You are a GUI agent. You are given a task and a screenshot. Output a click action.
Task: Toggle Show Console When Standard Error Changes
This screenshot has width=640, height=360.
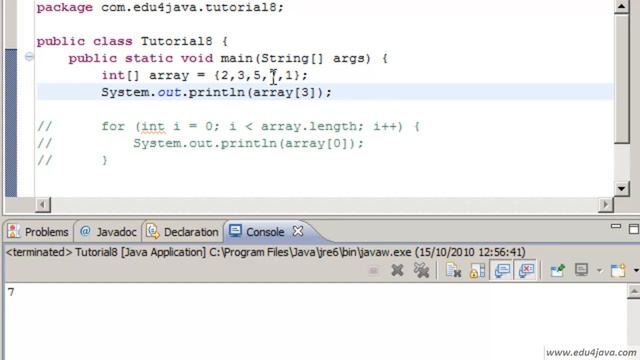526,271
